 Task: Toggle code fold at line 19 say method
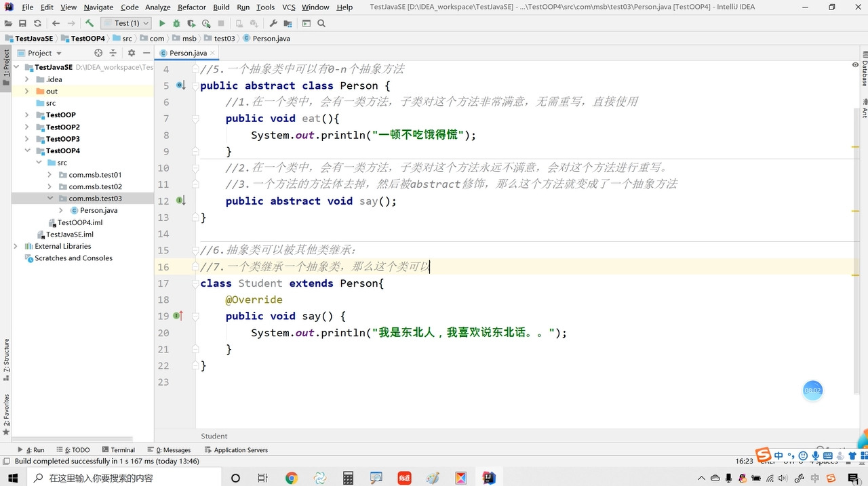coord(195,317)
